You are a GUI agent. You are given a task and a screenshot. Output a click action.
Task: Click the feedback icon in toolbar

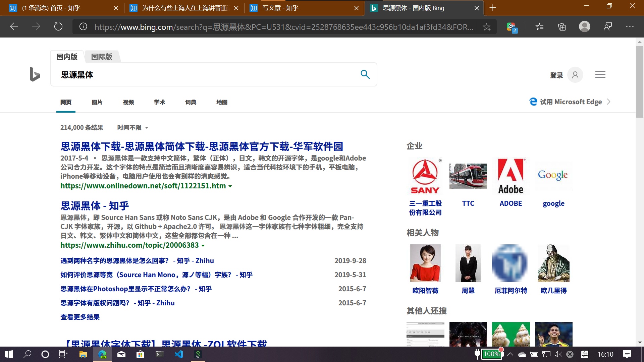click(x=607, y=26)
